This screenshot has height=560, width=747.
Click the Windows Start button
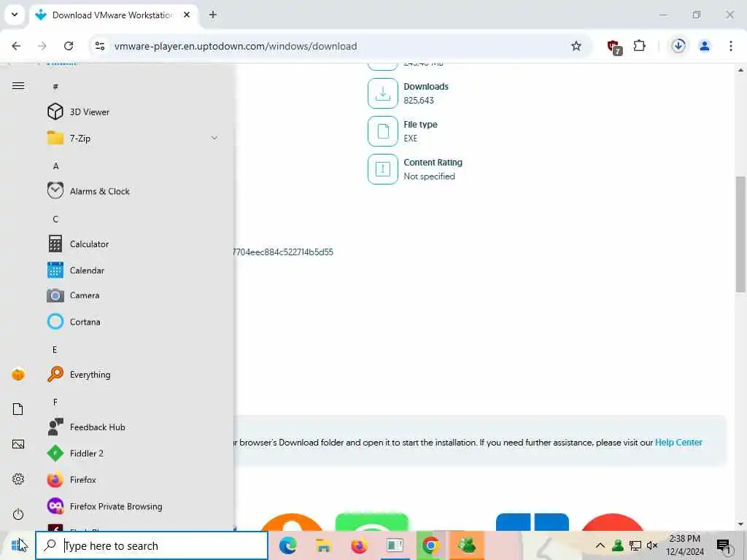click(18, 545)
